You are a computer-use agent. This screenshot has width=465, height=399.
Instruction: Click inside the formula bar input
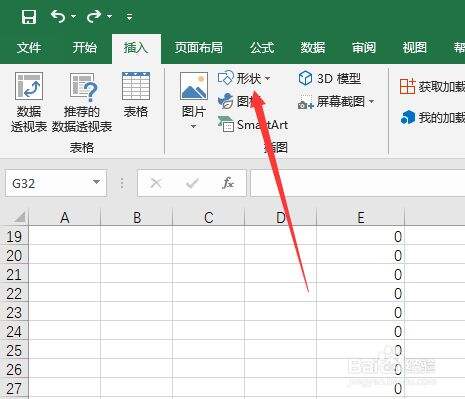tap(358, 183)
